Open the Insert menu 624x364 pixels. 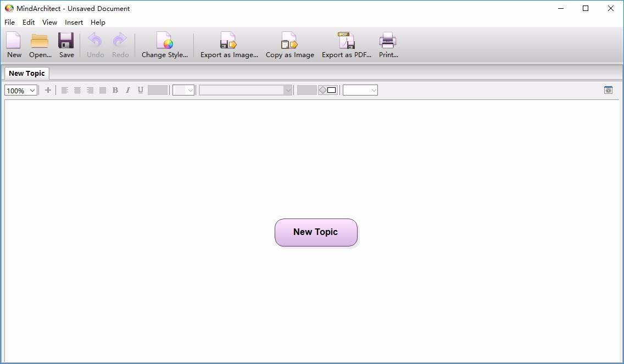(x=74, y=23)
